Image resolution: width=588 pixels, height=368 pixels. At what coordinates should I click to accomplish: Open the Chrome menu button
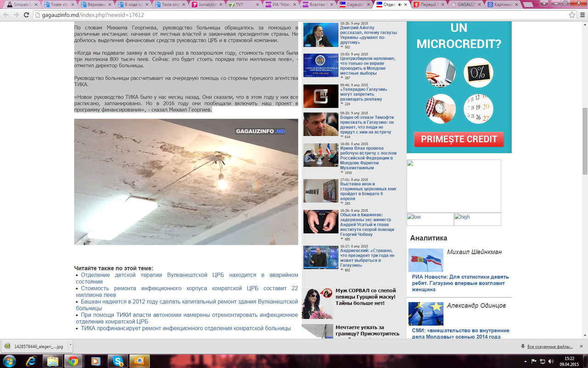pyautogui.click(x=582, y=15)
